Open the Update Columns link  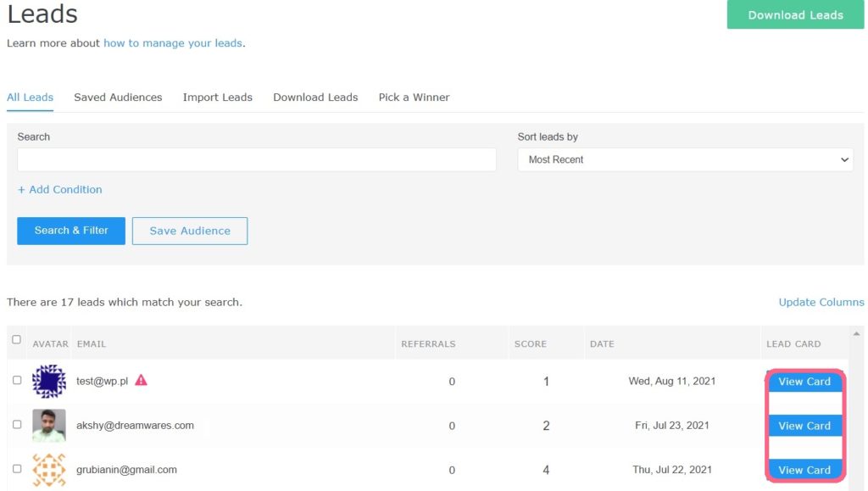821,302
